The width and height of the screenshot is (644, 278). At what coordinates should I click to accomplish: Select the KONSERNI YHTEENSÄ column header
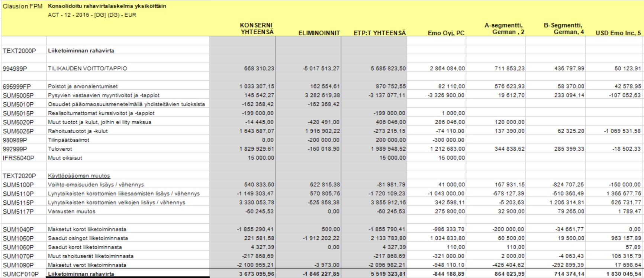tap(257, 29)
